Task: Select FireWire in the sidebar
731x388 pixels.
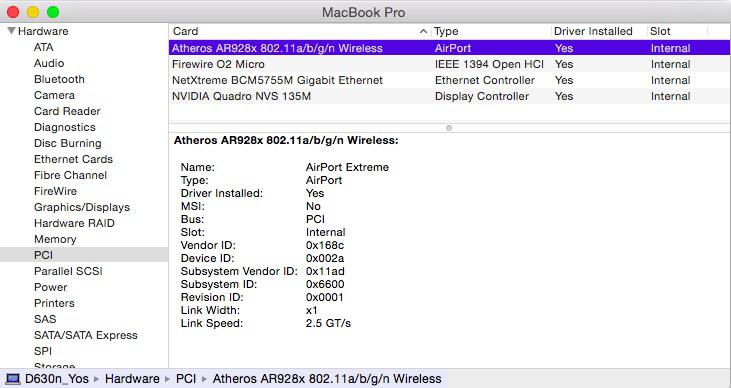Action: (55, 191)
